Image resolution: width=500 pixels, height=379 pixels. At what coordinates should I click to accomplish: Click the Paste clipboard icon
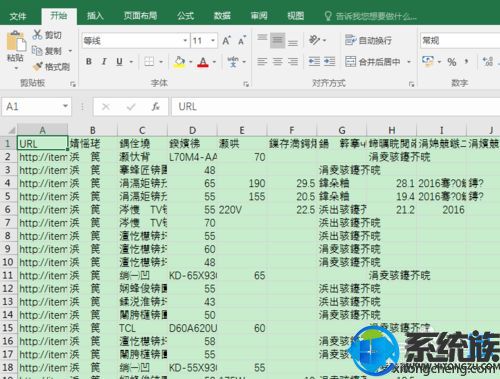(x=15, y=41)
